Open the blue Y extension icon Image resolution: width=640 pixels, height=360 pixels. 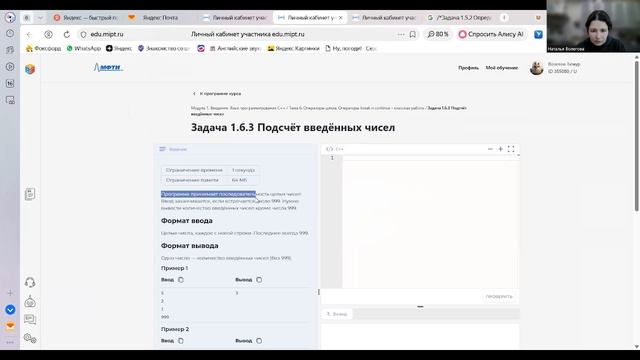[x=538, y=35]
